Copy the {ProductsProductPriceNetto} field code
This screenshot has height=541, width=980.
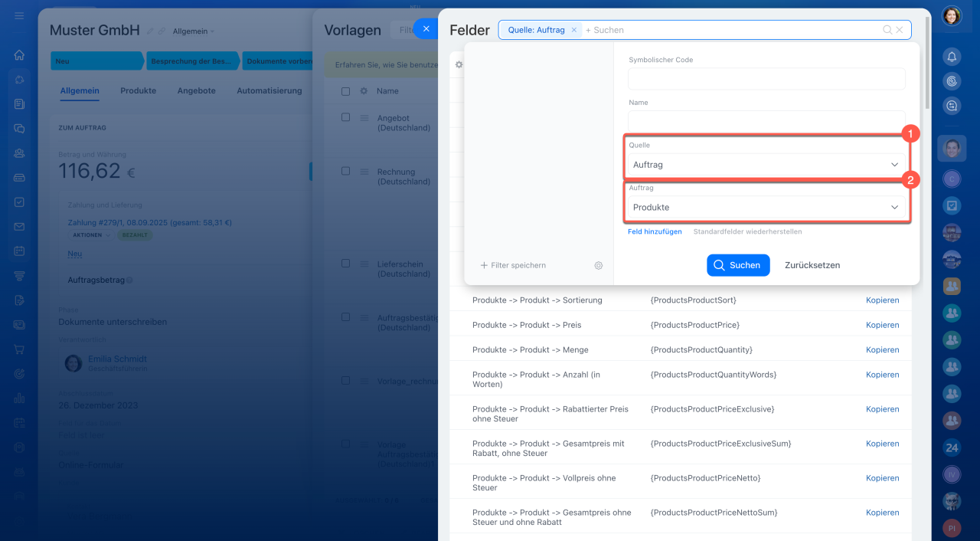click(x=882, y=478)
